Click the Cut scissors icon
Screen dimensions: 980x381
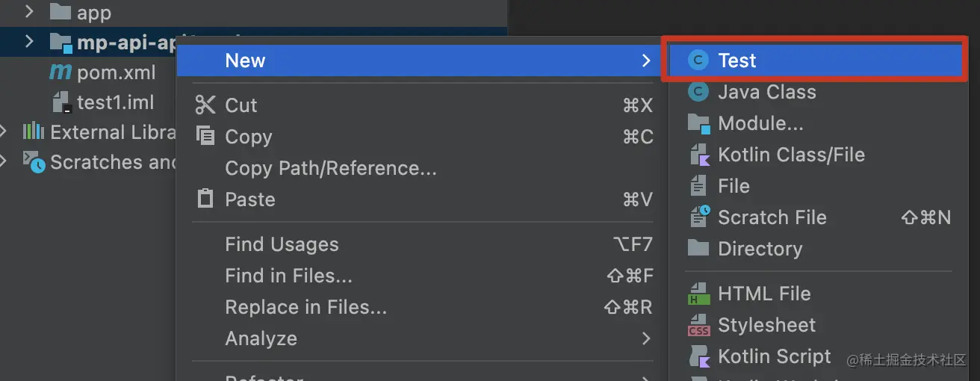(205, 105)
